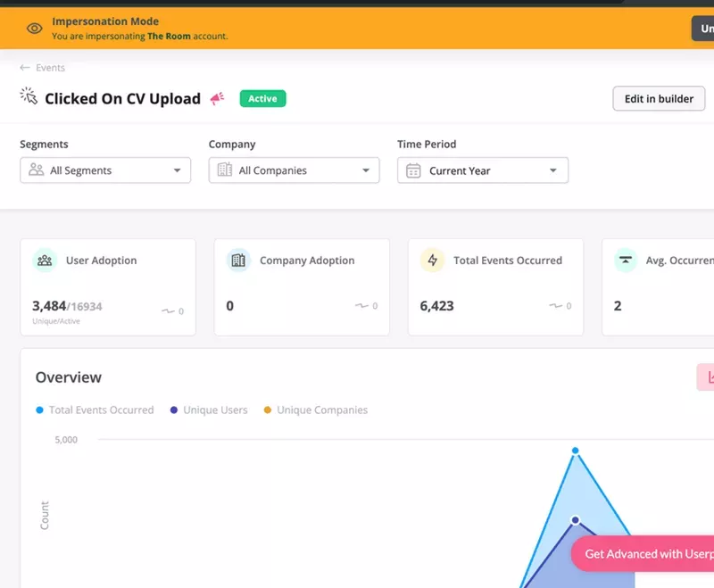Click the light blue peak chart data point
This screenshot has width=714, height=588.
click(576, 451)
